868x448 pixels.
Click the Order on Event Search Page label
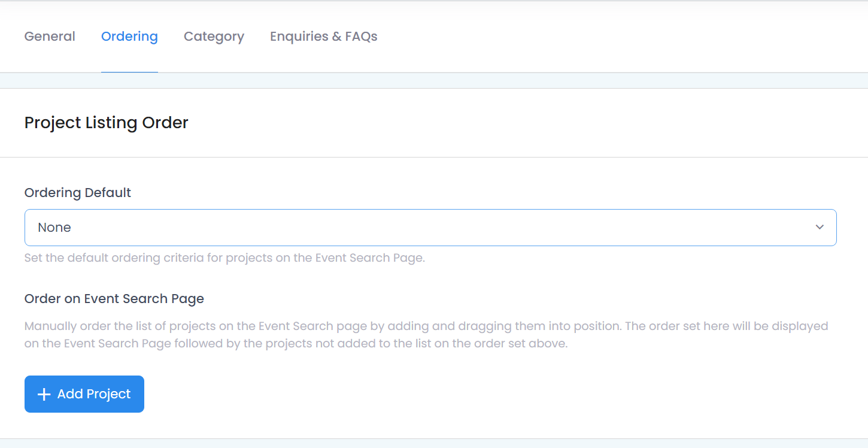click(114, 299)
